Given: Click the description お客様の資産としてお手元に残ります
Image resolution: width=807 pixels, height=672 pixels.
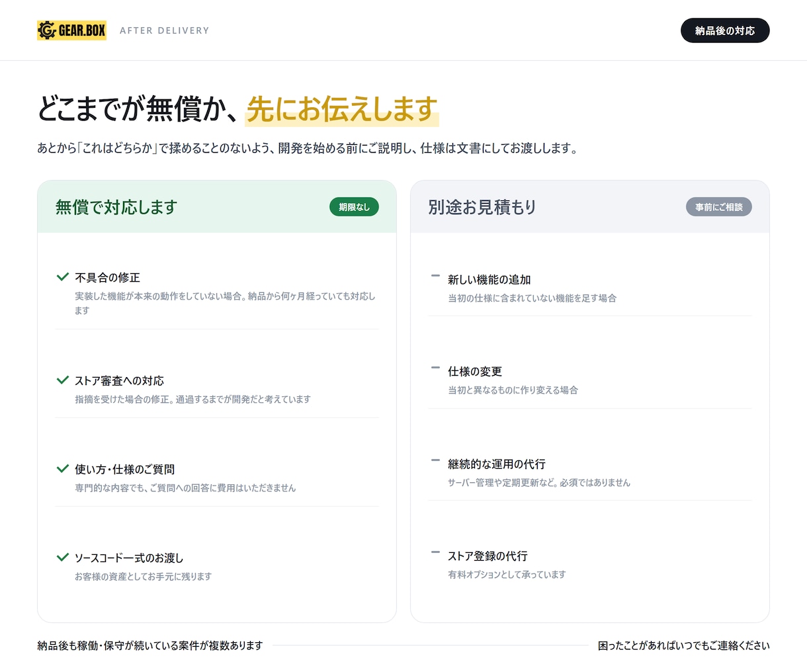Looking at the screenshot, I should 143,577.
